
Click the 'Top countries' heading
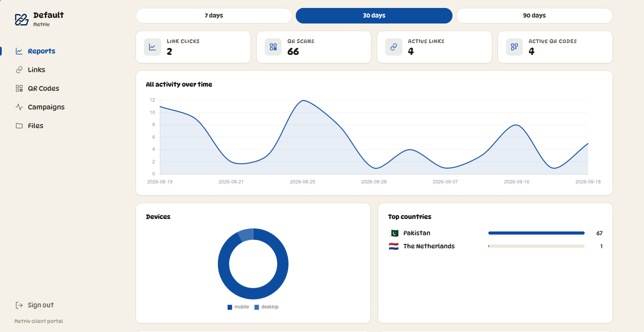410,217
